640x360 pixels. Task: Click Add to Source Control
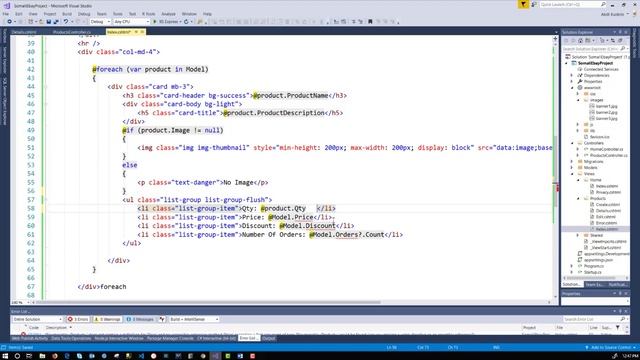(x=611, y=348)
